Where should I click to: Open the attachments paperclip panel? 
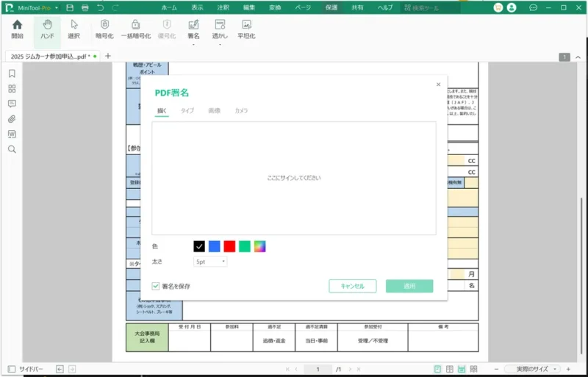point(12,119)
